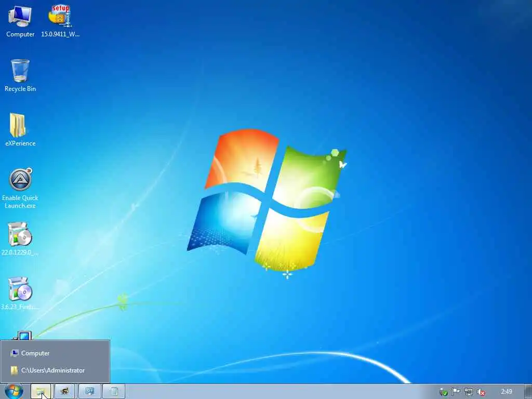The height and width of the screenshot is (399, 532).
Task: Select the Recycle Bin icon
Action: [20, 75]
